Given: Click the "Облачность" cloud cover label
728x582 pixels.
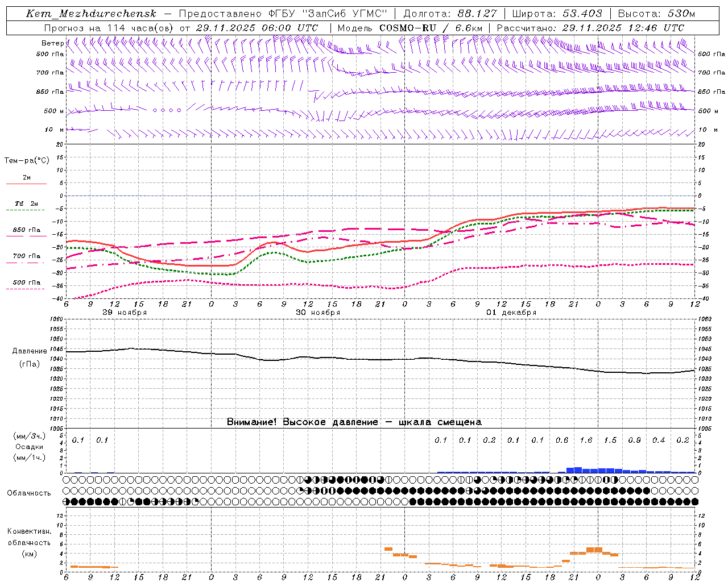Looking at the screenshot, I should pos(29,493).
